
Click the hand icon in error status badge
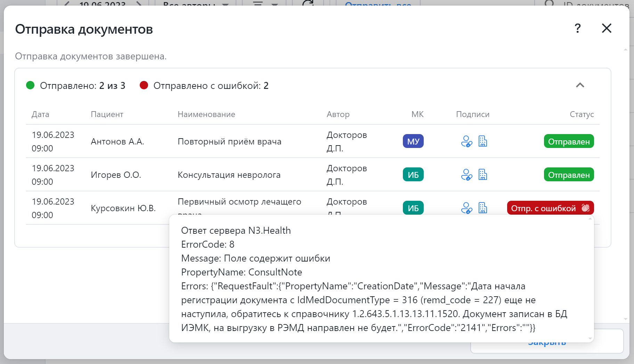[x=586, y=208]
